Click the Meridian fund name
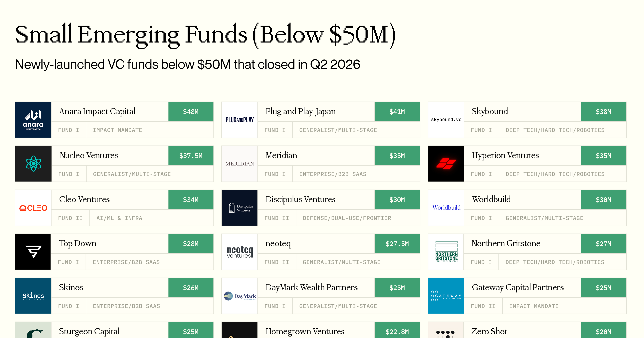 (281, 155)
